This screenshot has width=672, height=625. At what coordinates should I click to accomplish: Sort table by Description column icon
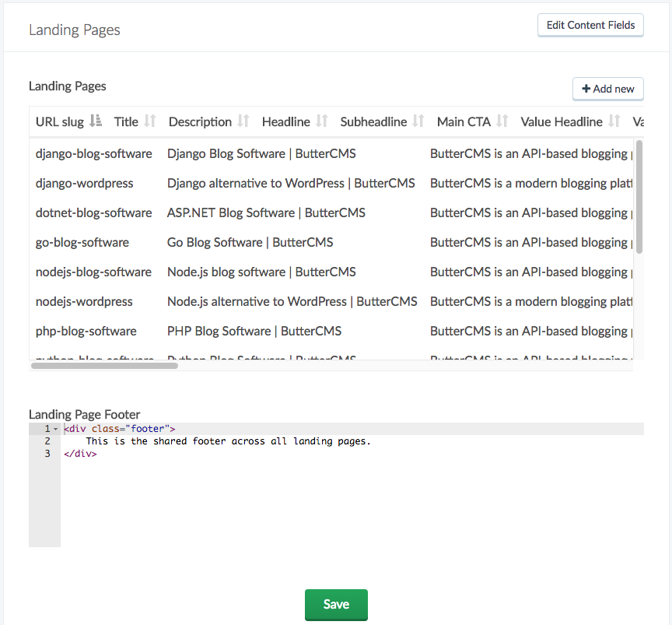click(x=243, y=121)
